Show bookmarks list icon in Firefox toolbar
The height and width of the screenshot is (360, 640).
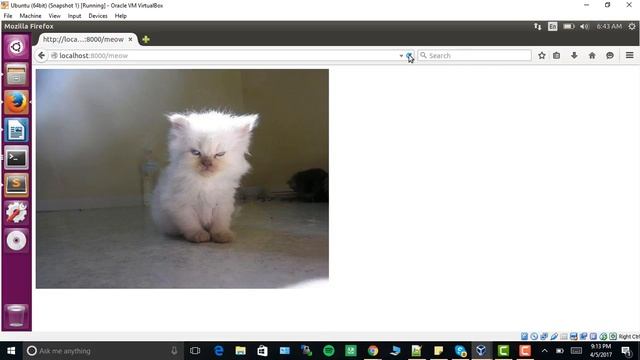556,56
